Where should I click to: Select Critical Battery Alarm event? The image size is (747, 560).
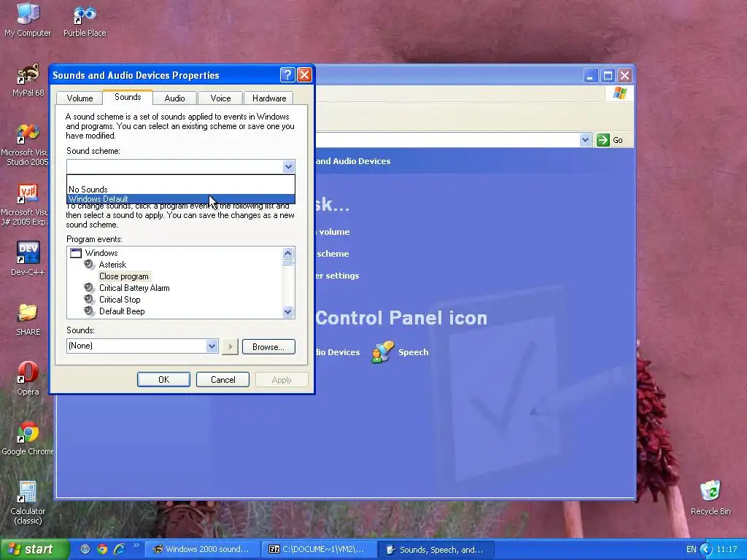(x=134, y=287)
